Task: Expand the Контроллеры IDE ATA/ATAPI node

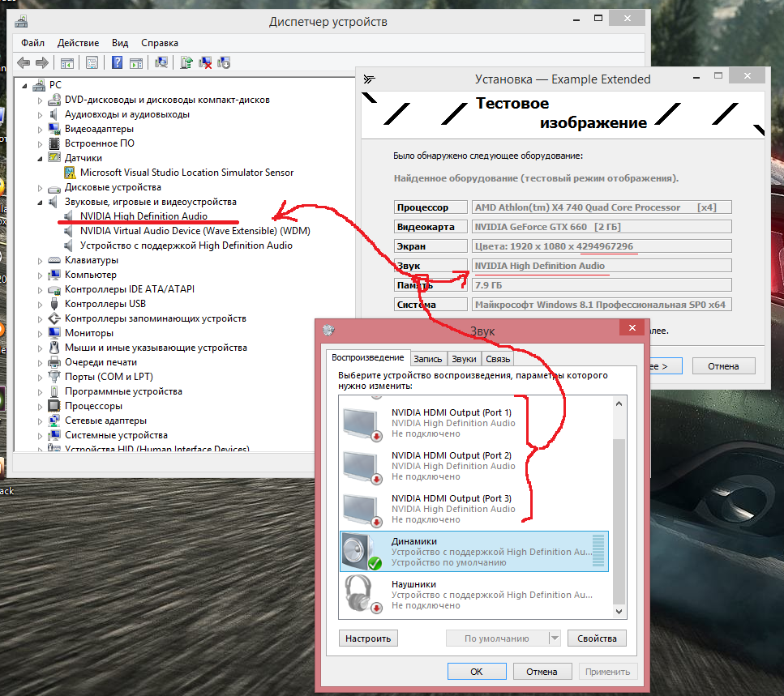Action: [x=40, y=290]
